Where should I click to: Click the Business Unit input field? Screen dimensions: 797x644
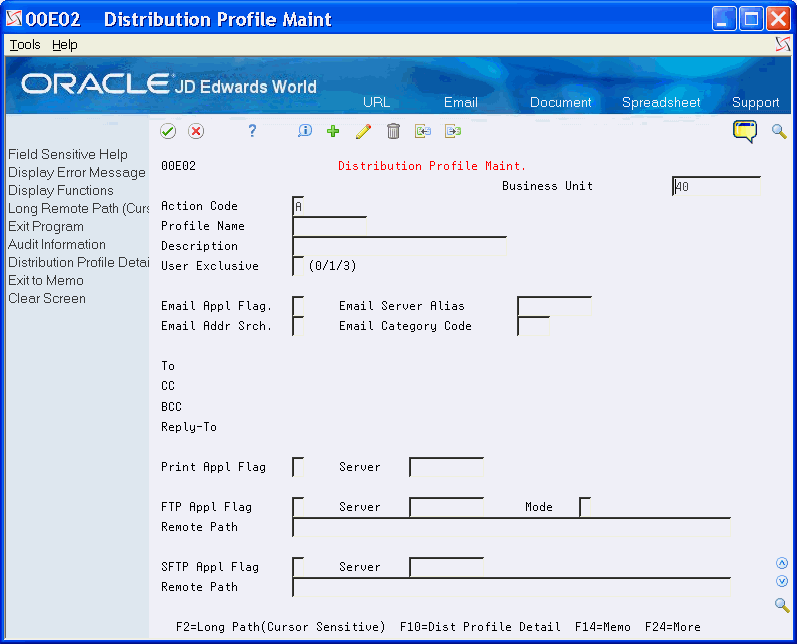pyautogui.click(x=716, y=187)
